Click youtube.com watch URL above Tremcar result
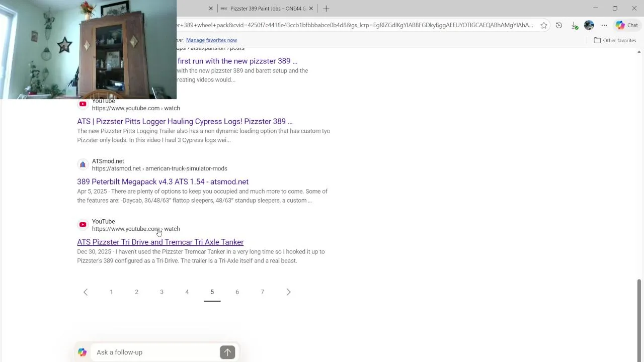 (x=136, y=229)
